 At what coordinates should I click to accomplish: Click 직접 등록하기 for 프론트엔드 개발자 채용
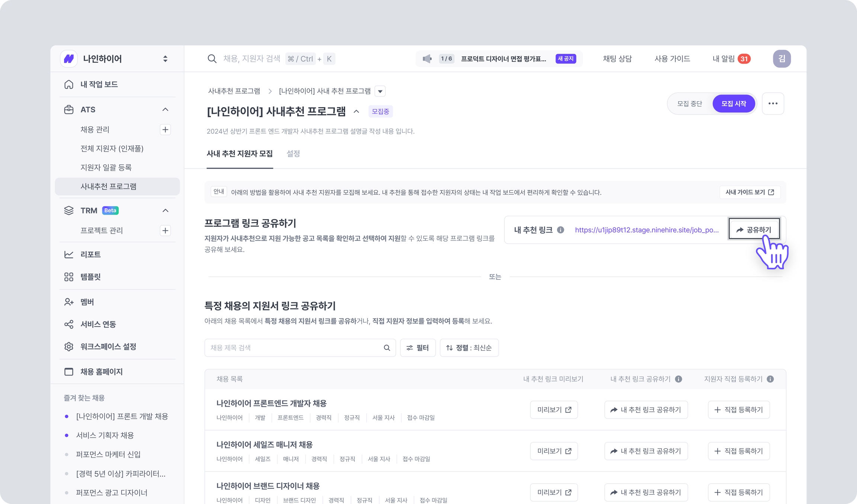(x=739, y=410)
